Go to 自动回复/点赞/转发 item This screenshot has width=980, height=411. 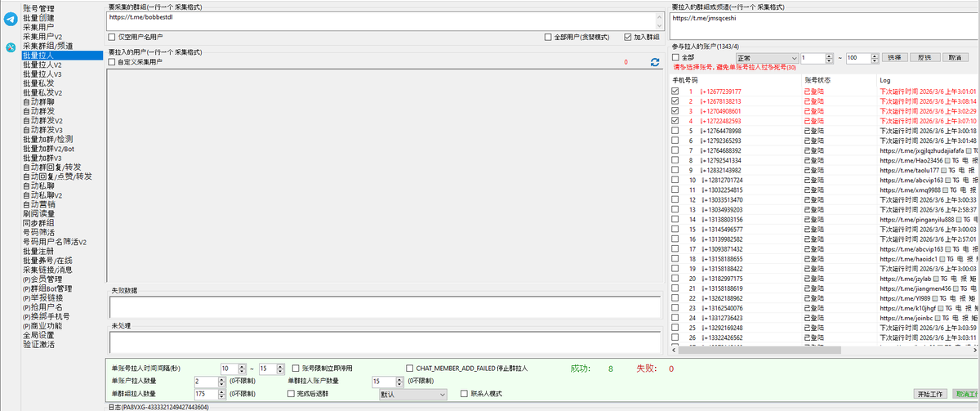[x=57, y=176]
